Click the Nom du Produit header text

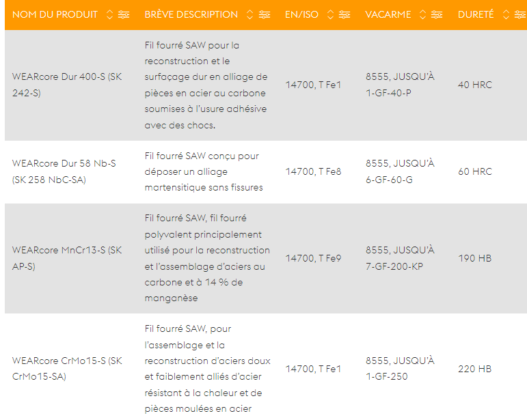tap(55, 14)
